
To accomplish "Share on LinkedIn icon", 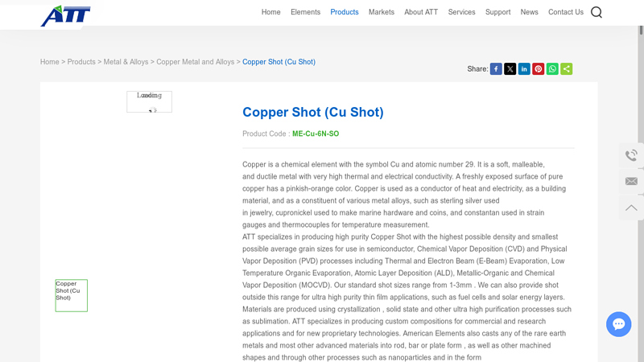I will [524, 69].
